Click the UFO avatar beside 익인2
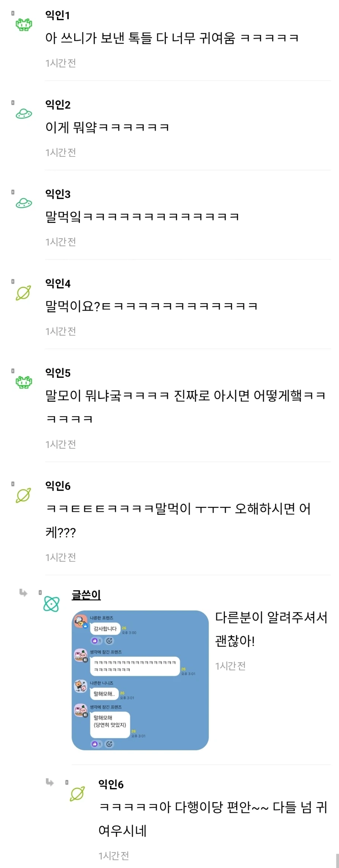Image resolution: width=339 pixels, height=868 pixels. point(24,113)
